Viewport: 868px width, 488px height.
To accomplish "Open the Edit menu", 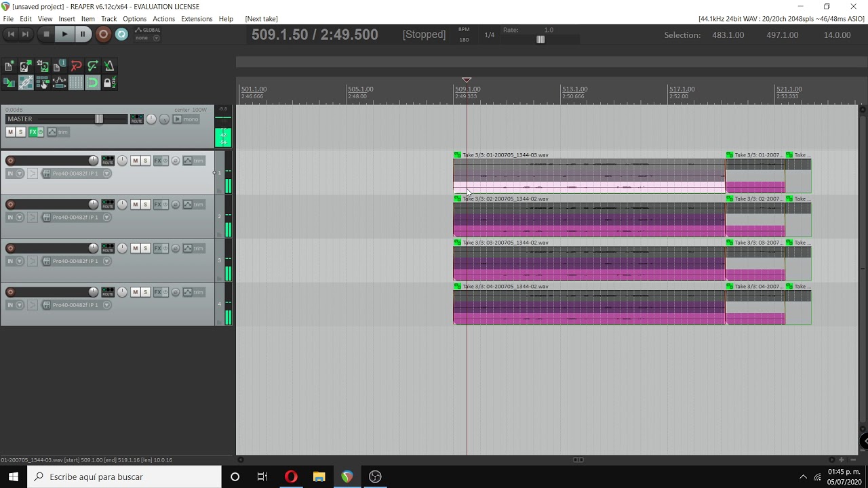I will (26, 19).
